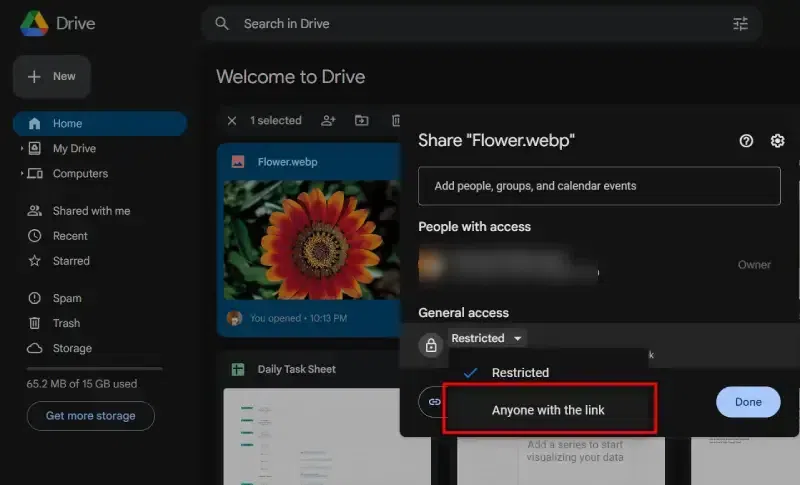Click the lock icon under General access
The width and height of the screenshot is (800, 485).
[x=431, y=345]
